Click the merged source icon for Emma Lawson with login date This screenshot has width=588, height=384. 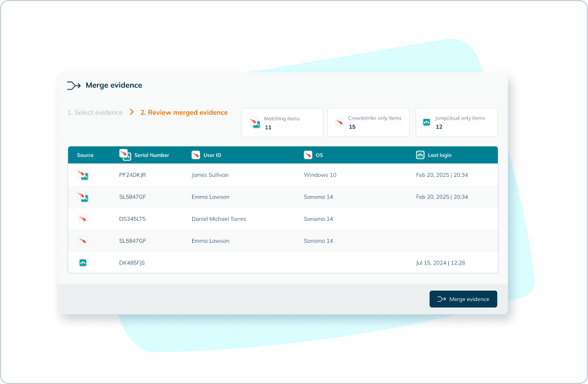pyautogui.click(x=82, y=197)
